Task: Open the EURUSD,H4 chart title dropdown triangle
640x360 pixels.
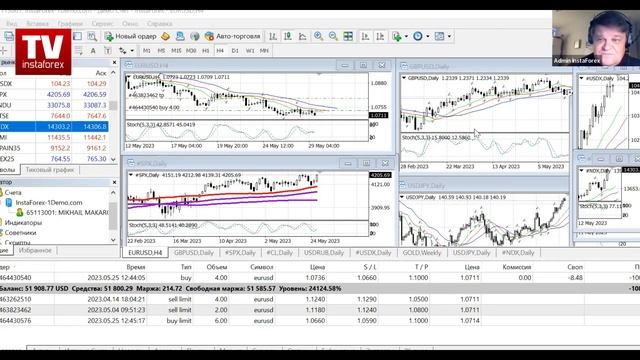Action: 129,77
